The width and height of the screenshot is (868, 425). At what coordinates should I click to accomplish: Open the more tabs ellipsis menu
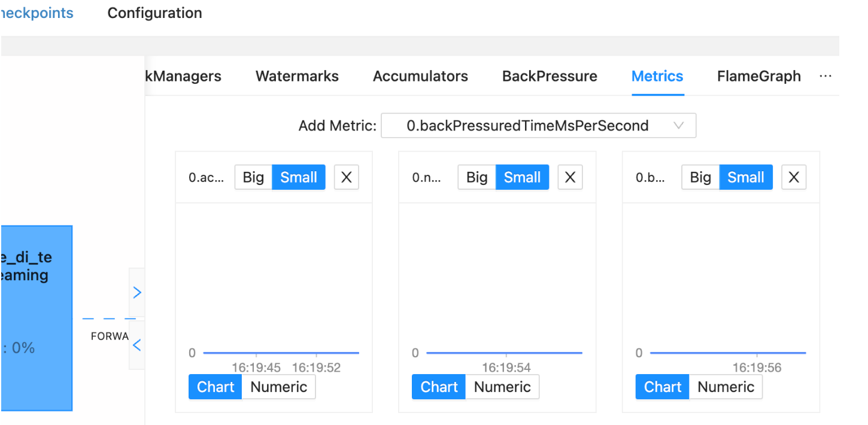click(x=825, y=77)
